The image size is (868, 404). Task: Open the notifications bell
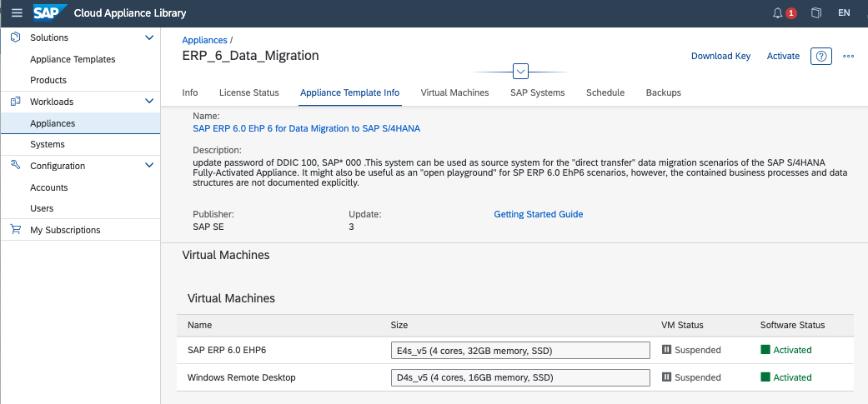(x=779, y=13)
